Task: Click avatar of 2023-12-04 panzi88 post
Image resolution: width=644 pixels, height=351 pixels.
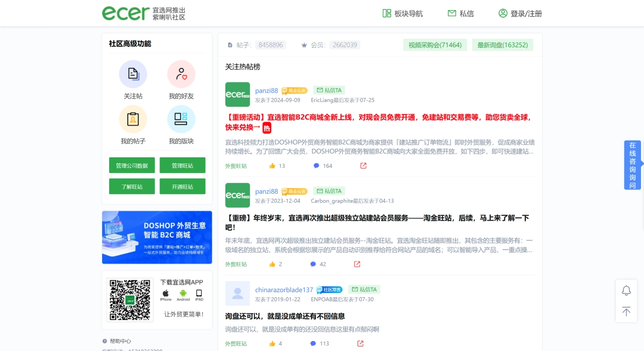Action: click(237, 195)
